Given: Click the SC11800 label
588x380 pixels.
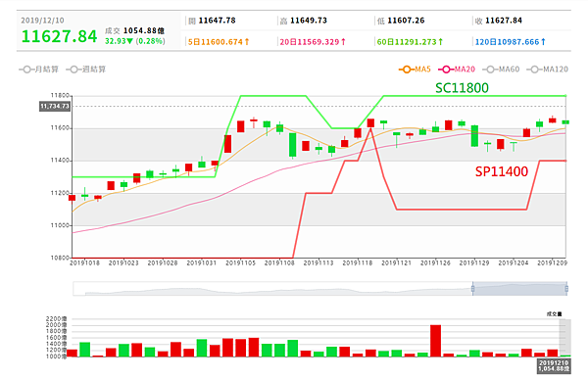Looking at the screenshot, I should (462, 88).
